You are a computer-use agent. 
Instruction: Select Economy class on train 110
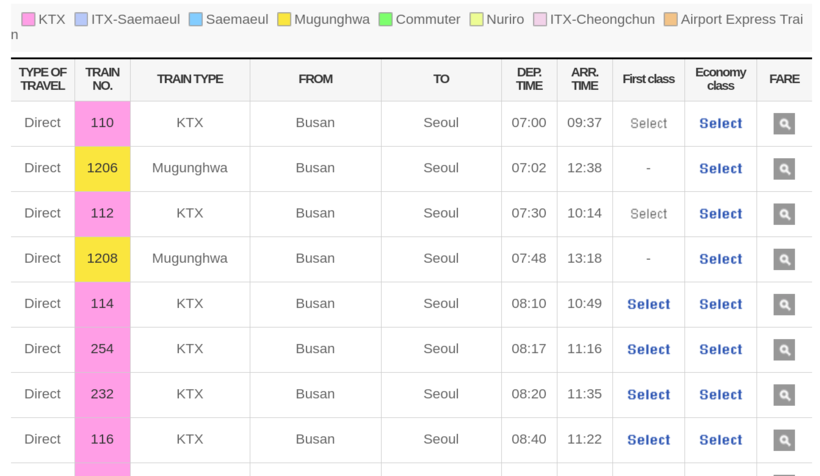[x=720, y=124]
